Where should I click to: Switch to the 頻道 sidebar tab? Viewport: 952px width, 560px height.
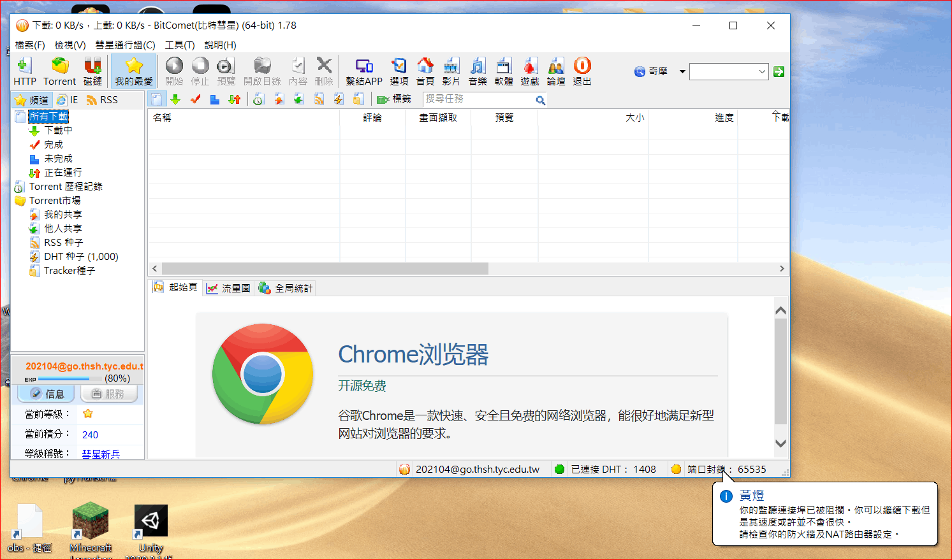tap(32, 100)
